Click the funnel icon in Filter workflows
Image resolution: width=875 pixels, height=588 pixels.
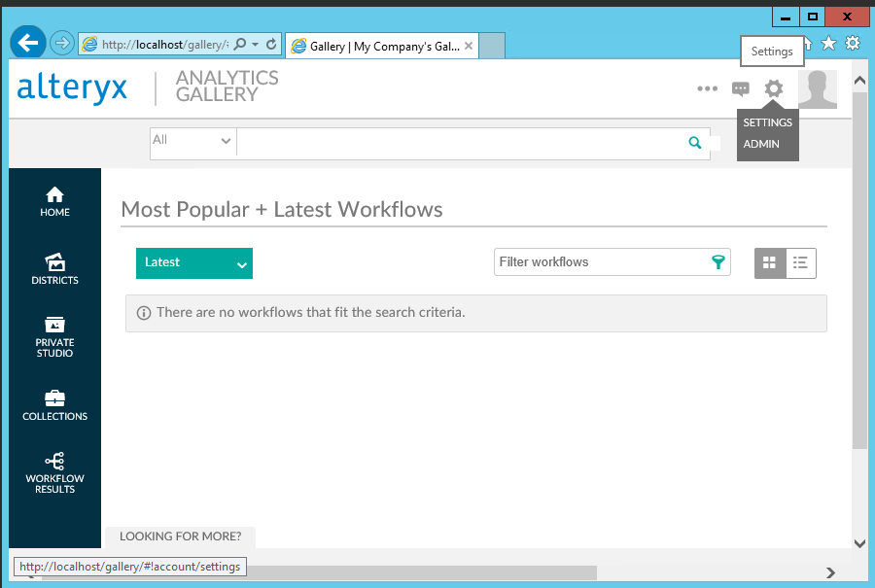coord(717,261)
